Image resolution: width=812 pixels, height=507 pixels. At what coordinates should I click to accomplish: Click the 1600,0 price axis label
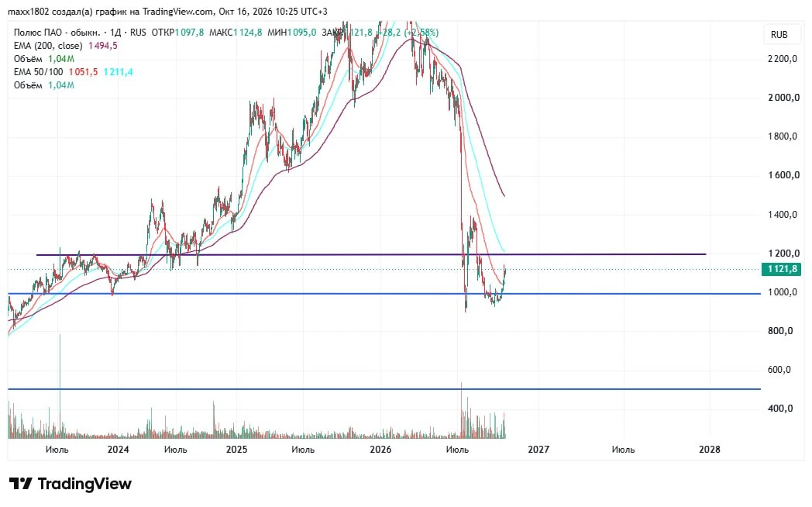(783, 175)
